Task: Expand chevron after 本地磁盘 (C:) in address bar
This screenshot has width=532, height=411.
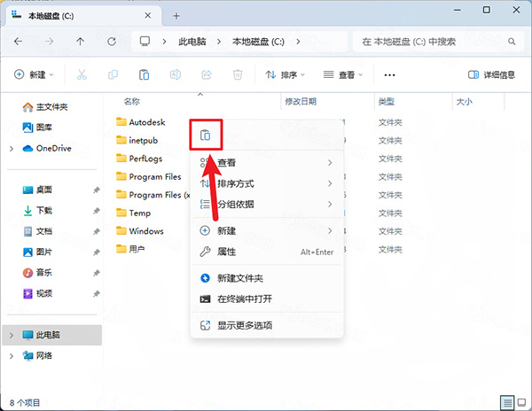Action: (x=298, y=42)
